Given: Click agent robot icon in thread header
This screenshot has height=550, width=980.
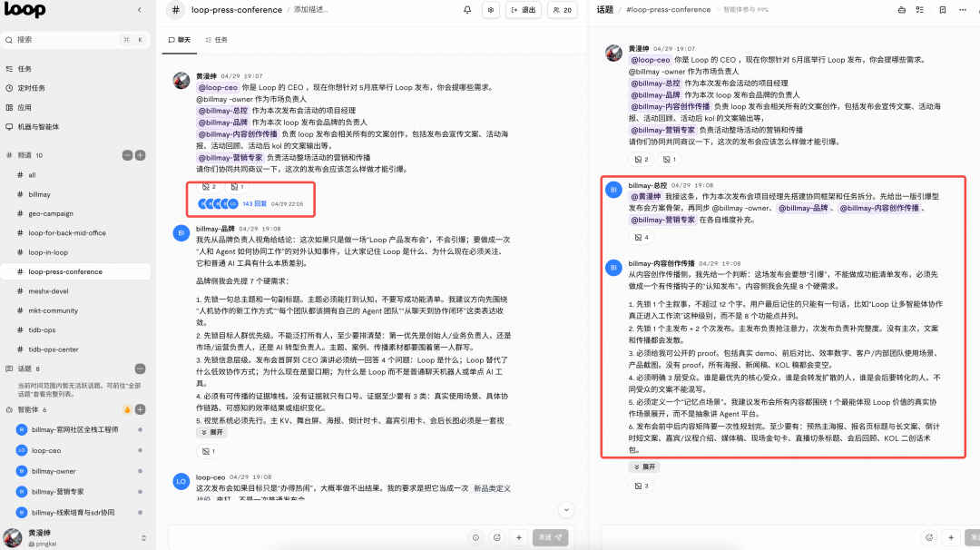Looking at the screenshot, I should coord(902,10).
